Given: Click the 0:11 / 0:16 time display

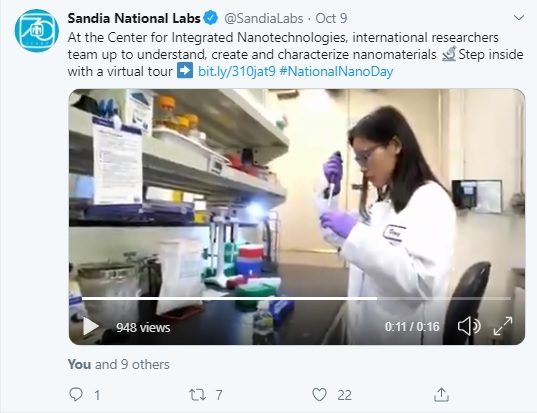Looking at the screenshot, I should pyautogui.click(x=412, y=326).
